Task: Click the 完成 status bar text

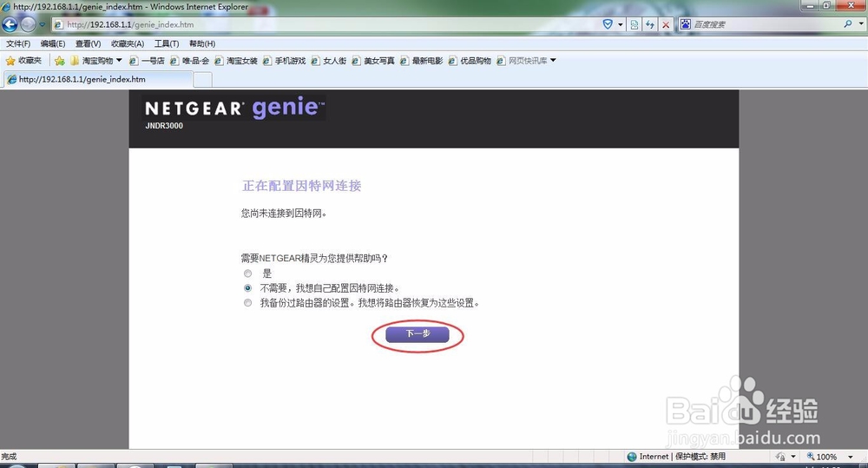Action: (9, 457)
